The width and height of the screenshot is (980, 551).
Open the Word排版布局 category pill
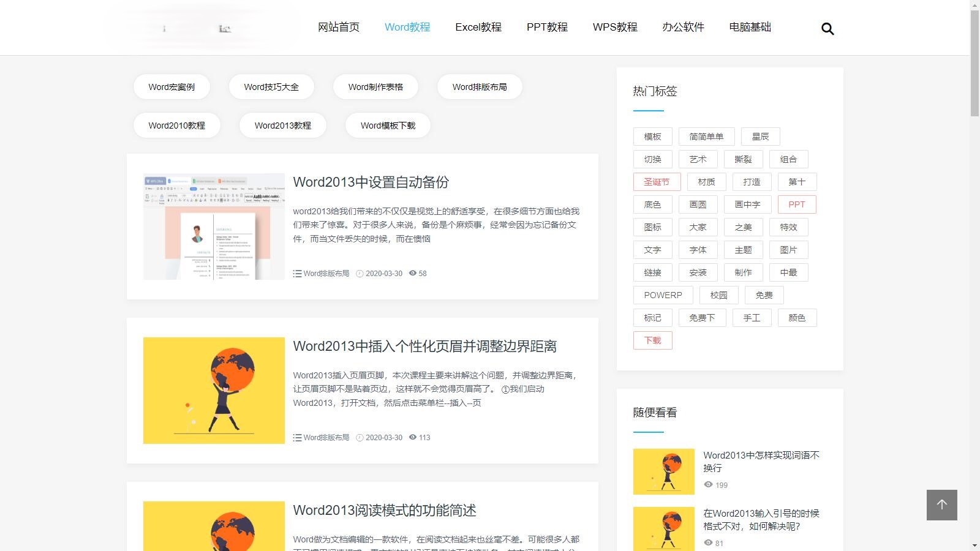pyautogui.click(x=480, y=87)
